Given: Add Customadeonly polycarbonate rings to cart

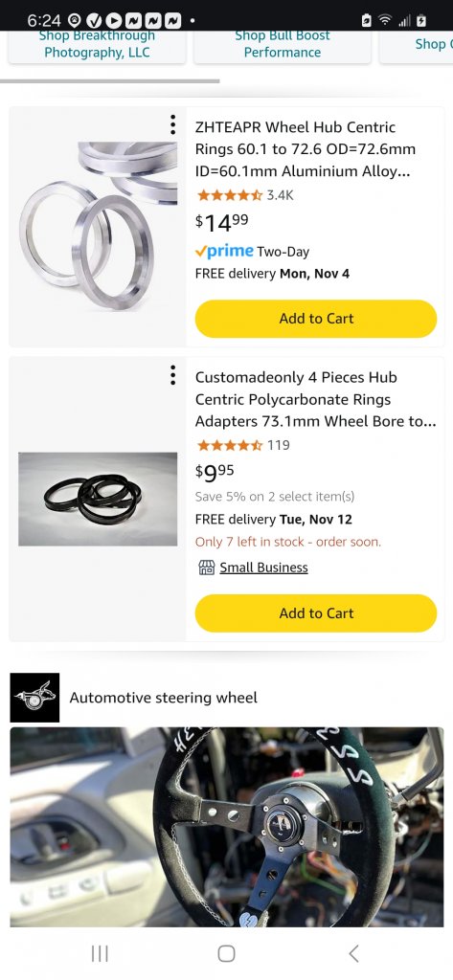Looking at the screenshot, I should tap(316, 613).
